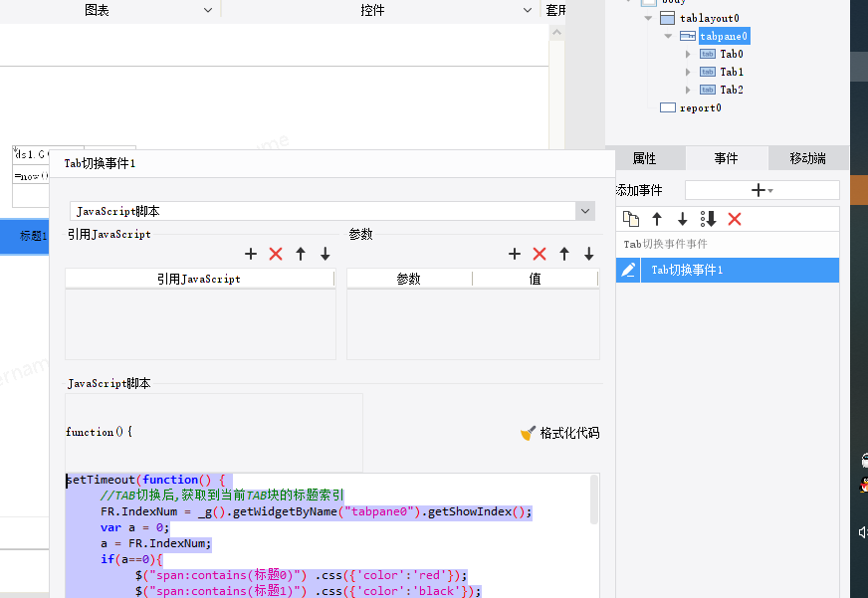Move event up in event list toolbar
Screen dimensions: 868x598
click(x=657, y=219)
